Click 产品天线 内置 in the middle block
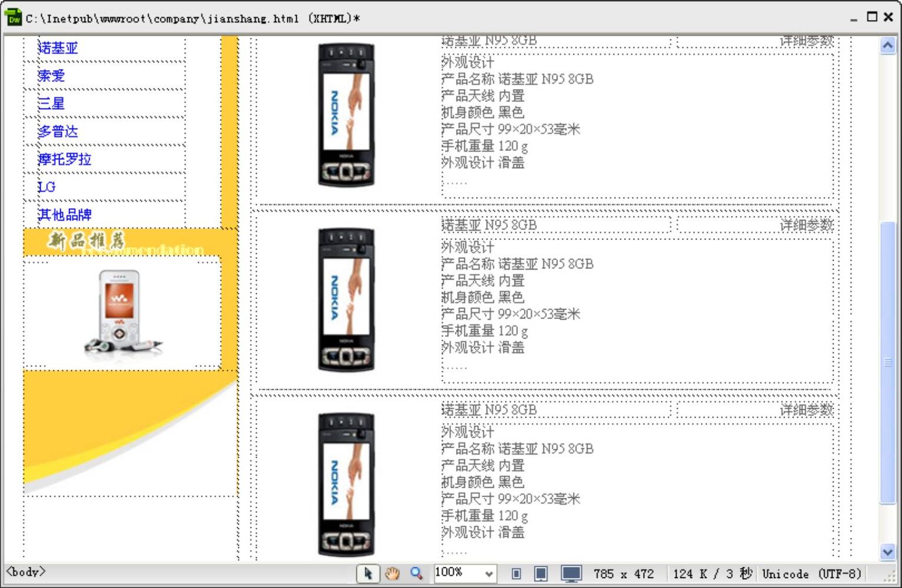 (x=483, y=281)
